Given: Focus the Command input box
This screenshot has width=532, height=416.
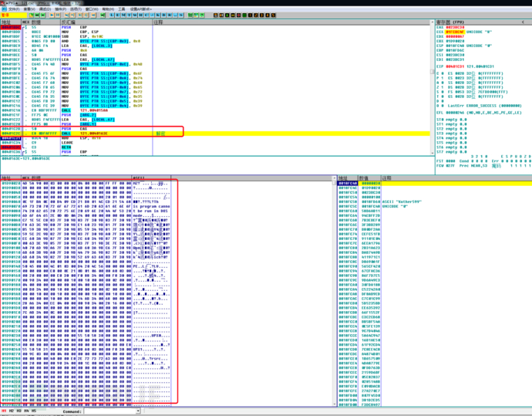Looking at the screenshot, I should point(110,411).
